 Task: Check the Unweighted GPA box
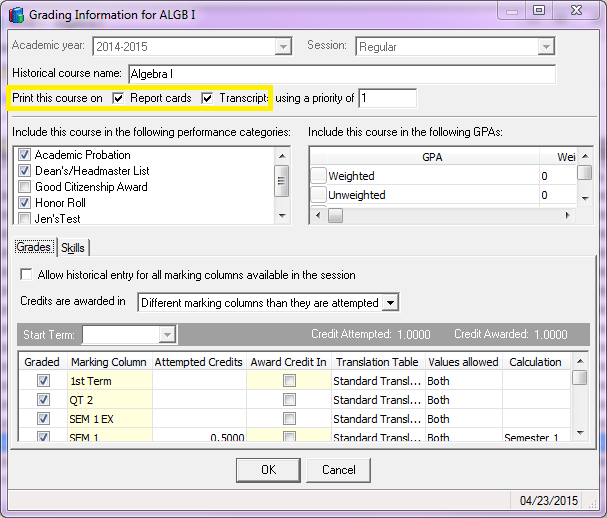(x=319, y=194)
